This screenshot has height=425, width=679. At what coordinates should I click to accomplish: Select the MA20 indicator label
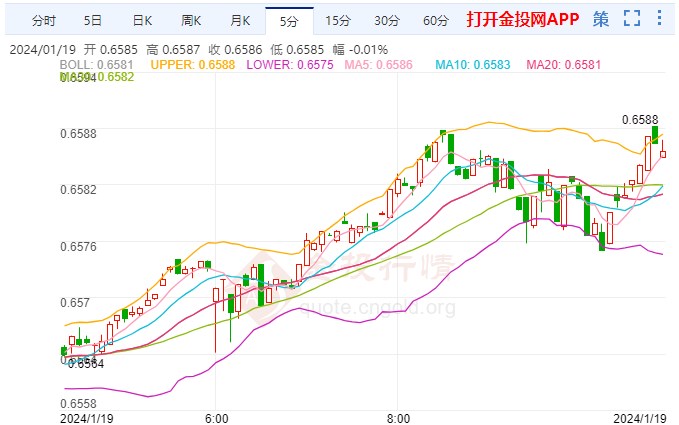tap(564, 65)
